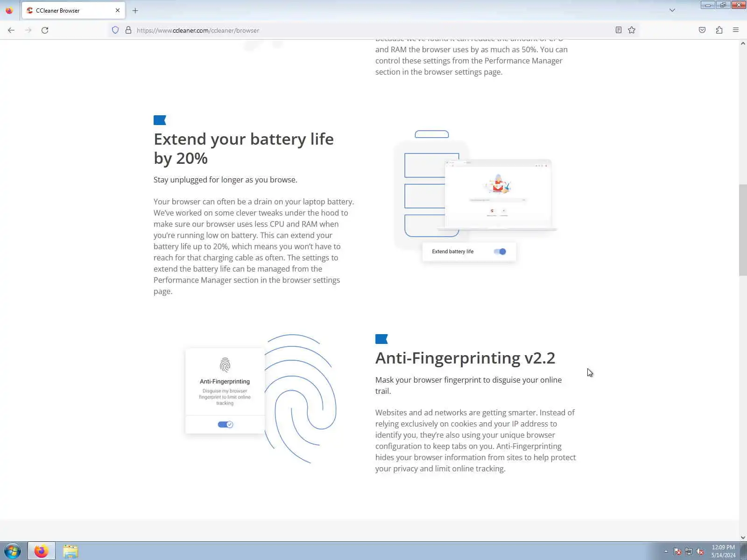Open the Extensions puzzle icon
Viewport: 747px width, 560px height.
coord(719,30)
